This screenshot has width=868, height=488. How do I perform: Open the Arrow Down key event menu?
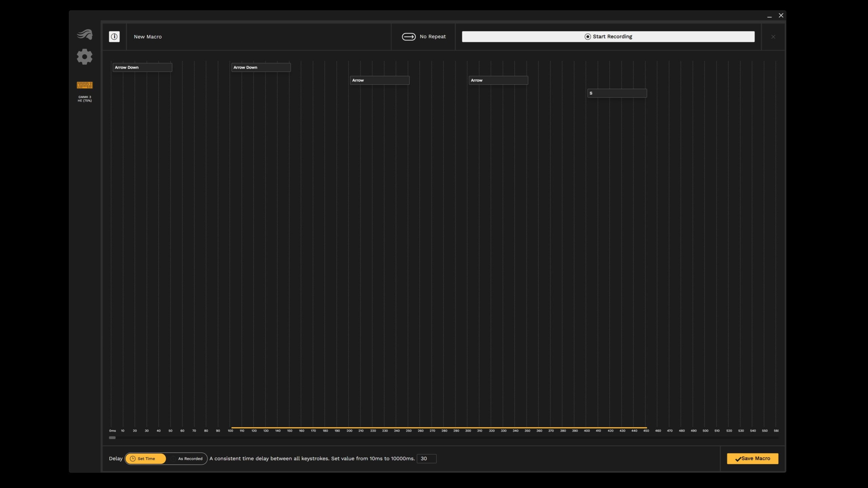click(x=141, y=67)
